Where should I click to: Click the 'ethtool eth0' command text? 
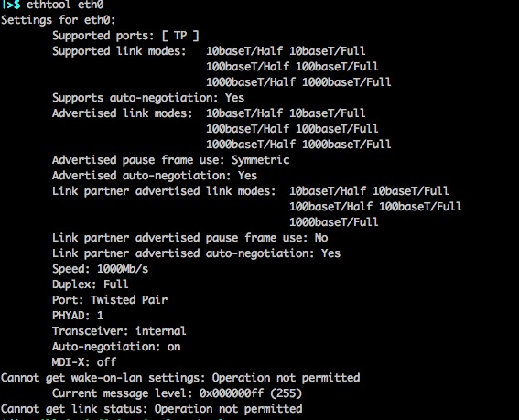[65, 5]
